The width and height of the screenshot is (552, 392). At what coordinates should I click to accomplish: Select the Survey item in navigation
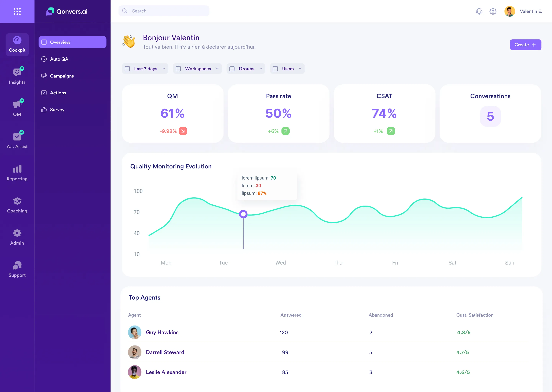(x=57, y=110)
